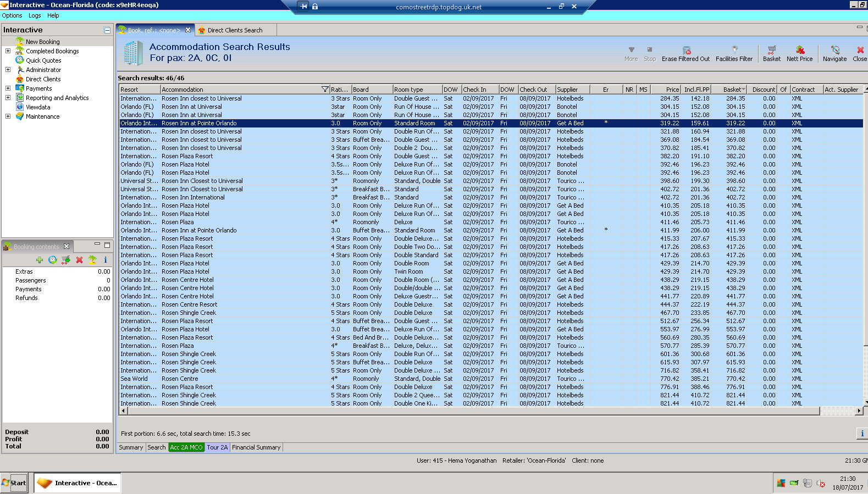This screenshot has height=494, width=868.
Task: Select the Tour 2A bottom tab
Action: [x=217, y=447]
